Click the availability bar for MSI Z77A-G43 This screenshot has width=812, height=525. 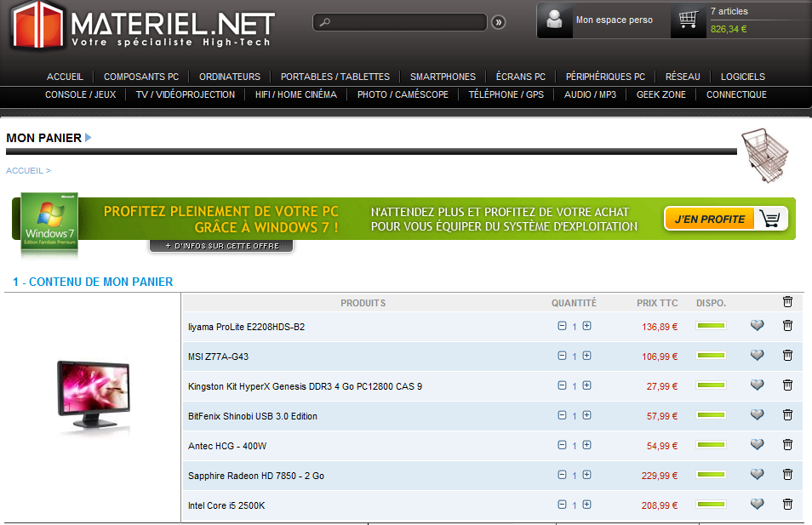coord(711,356)
